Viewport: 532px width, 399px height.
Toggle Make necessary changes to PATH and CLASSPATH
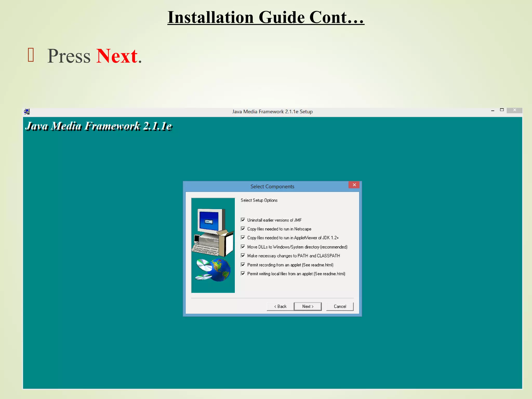(243, 255)
